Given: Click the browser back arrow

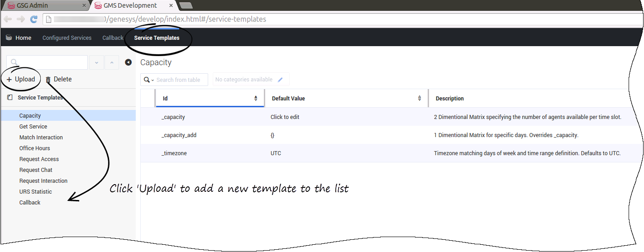Looking at the screenshot, I should 8,19.
